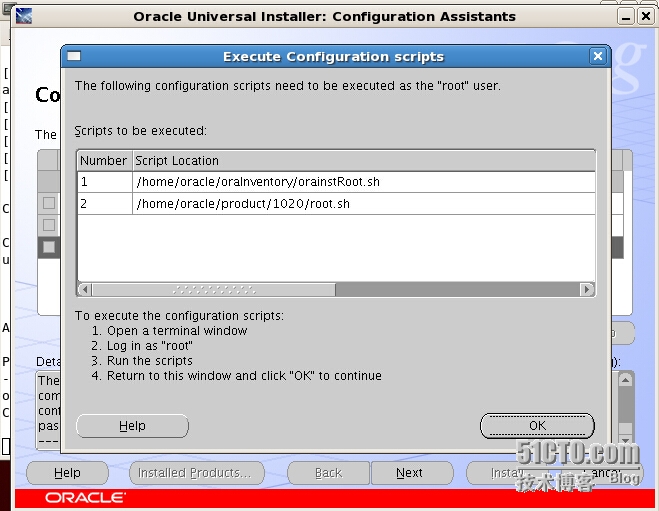Screen dimensions: 659x511
Task: Minimize the Oracle Universal Installer window
Action: 626,17
